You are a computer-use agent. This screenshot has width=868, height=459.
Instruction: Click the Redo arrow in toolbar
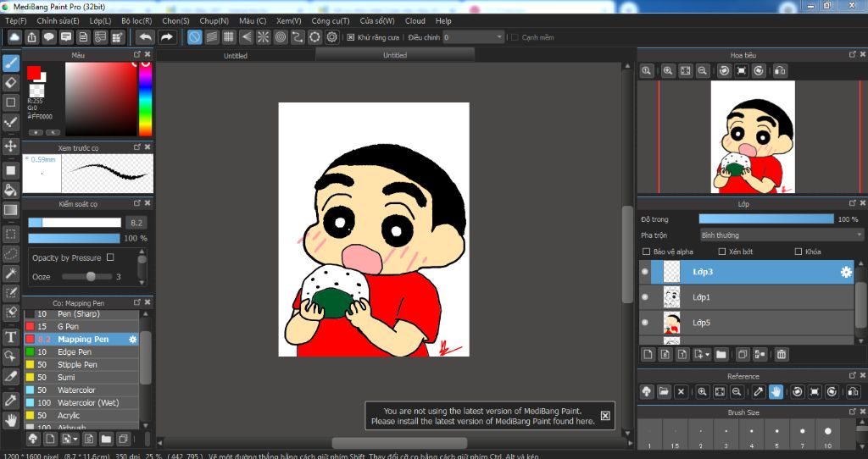[x=166, y=37]
